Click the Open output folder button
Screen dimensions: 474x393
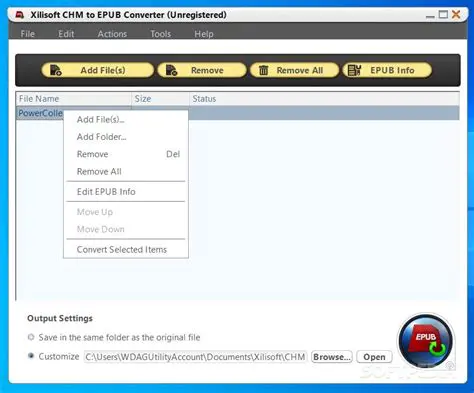(374, 357)
